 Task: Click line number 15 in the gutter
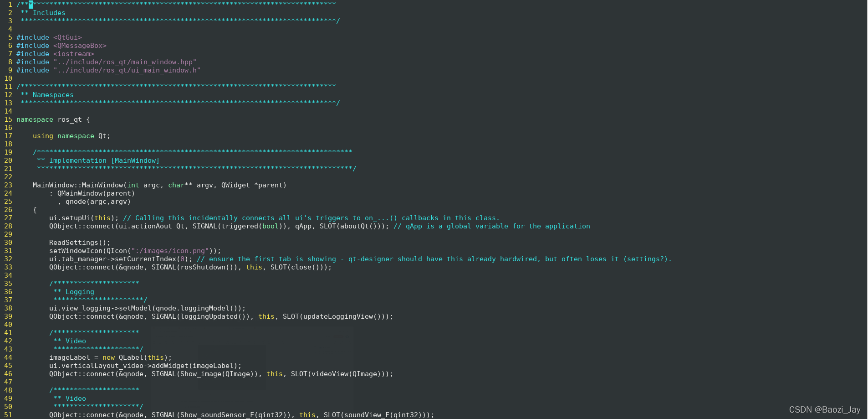coord(8,119)
